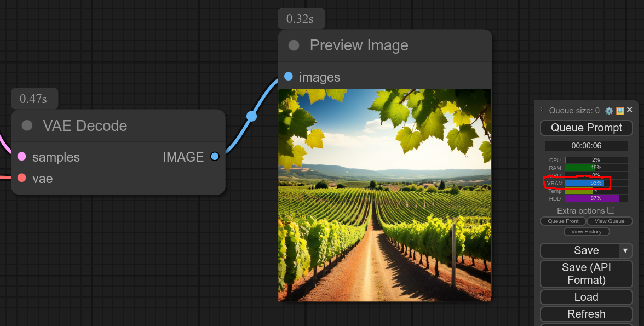Click the Queue Front button

click(x=563, y=221)
